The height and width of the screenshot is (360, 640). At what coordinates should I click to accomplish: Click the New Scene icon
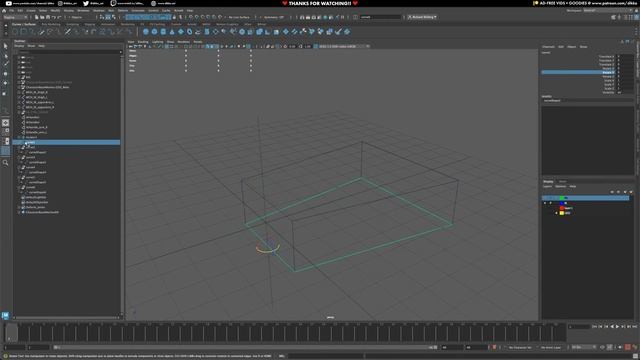point(36,17)
